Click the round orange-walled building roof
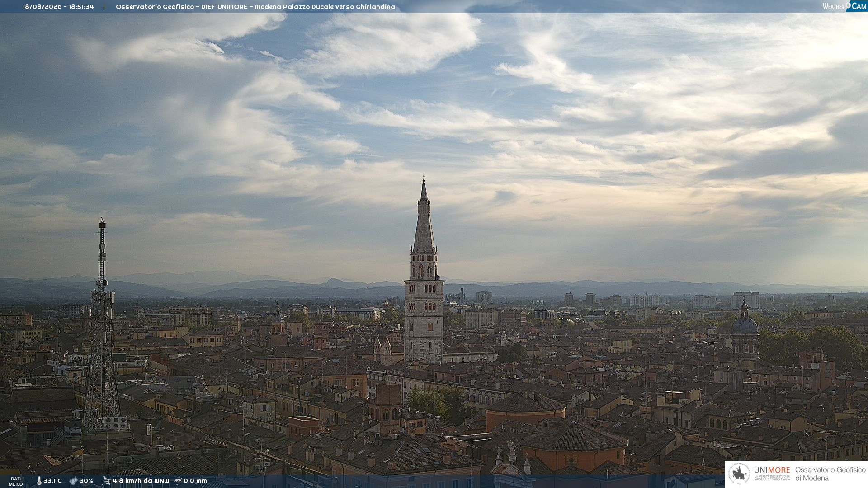The width and height of the screenshot is (868, 488). pos(525,403)
